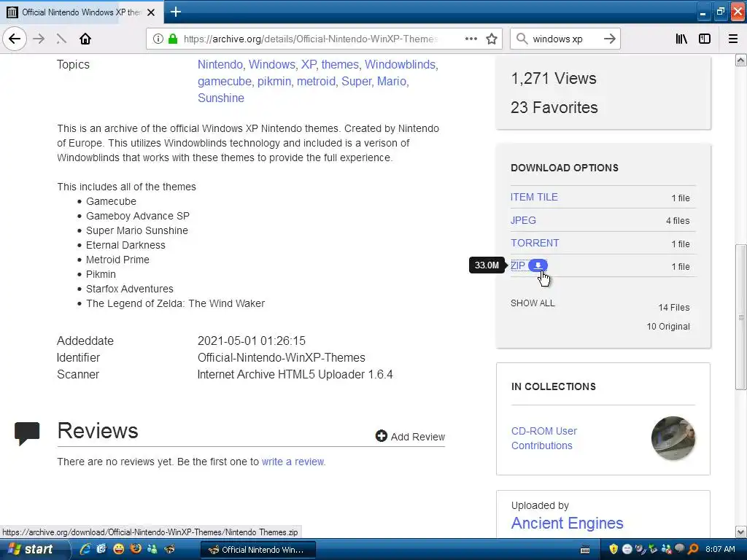Click the forward navigation arrow
The width and height of the screenshot is (747, 560).
pos(39,39)
